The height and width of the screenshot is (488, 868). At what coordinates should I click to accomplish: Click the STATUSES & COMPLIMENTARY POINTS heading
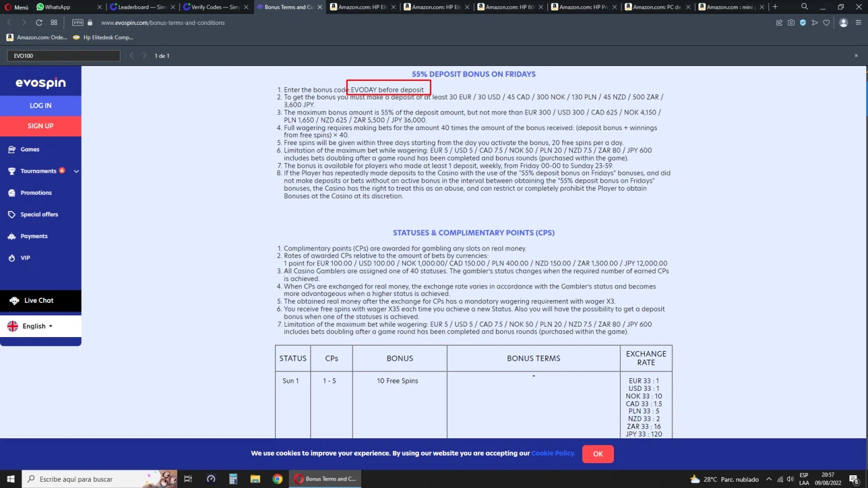coord(473,233)
